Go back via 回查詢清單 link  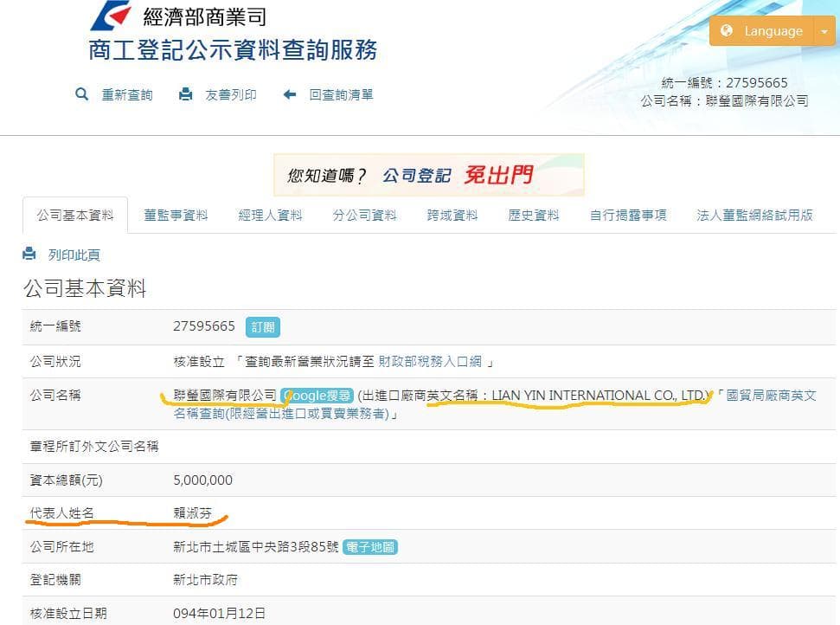[x=341, y=95]
